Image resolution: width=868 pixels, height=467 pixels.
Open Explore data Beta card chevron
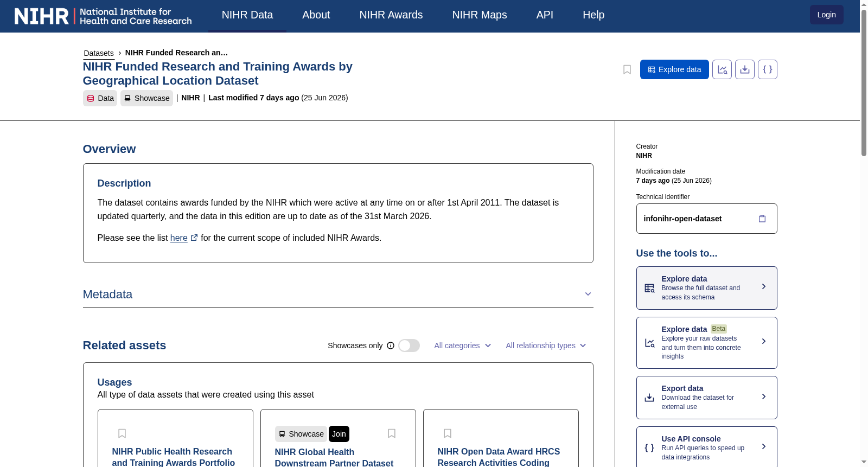pyautogui.click(x=764, y=341)
